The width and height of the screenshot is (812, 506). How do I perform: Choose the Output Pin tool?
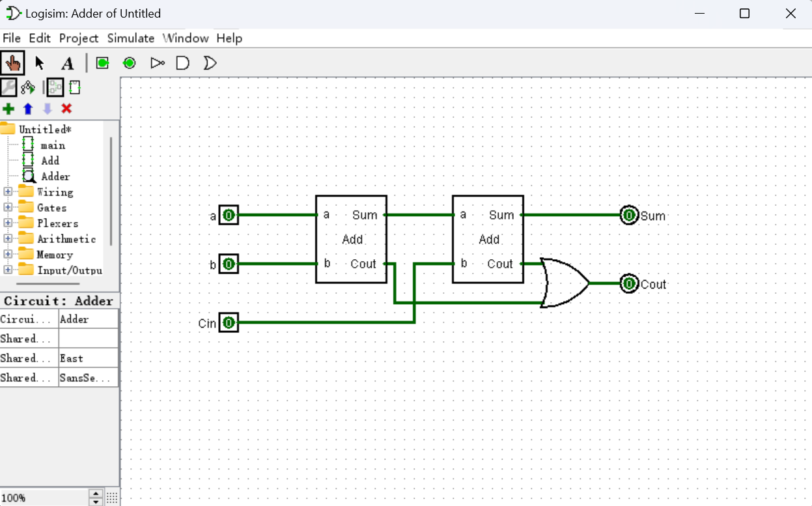[x=129, y=63]
